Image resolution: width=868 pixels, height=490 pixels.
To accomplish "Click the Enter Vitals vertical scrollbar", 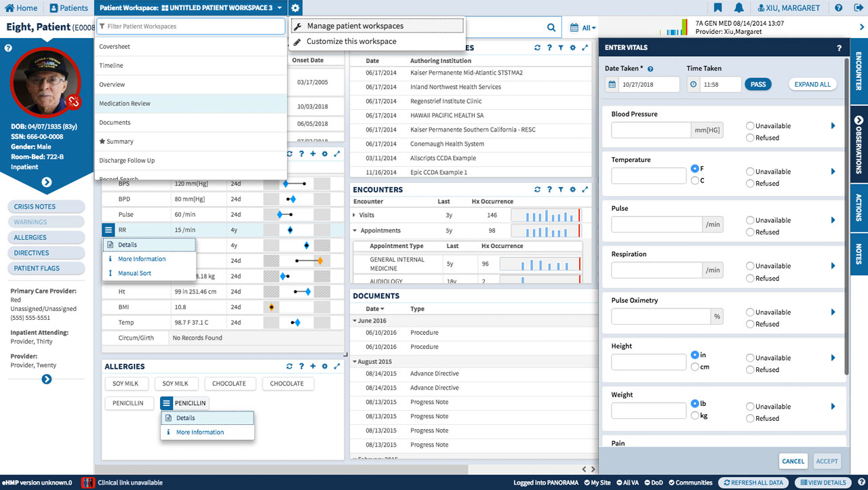I will click(x=846, y=217).
